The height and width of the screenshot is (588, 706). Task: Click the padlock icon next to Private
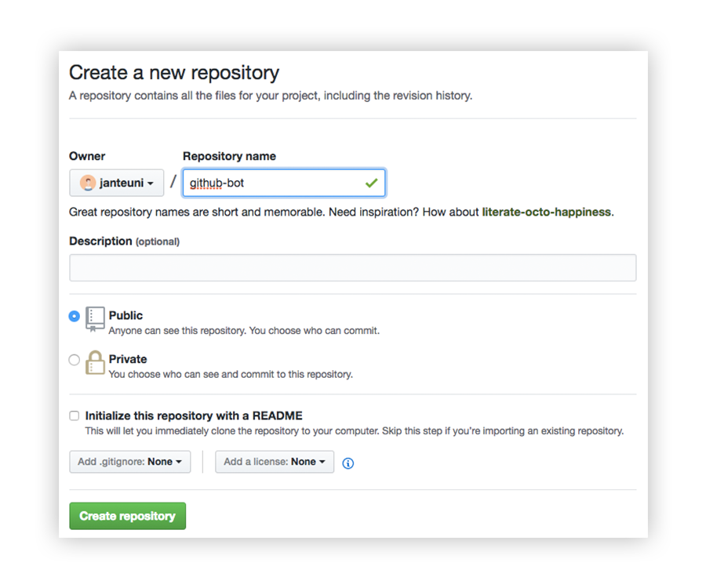94,363
